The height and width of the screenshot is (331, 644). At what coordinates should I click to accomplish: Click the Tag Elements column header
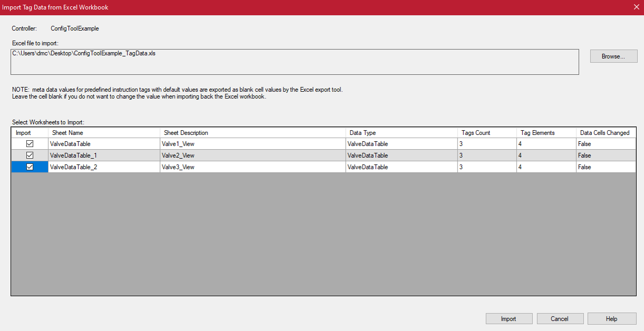click(547, 133)
